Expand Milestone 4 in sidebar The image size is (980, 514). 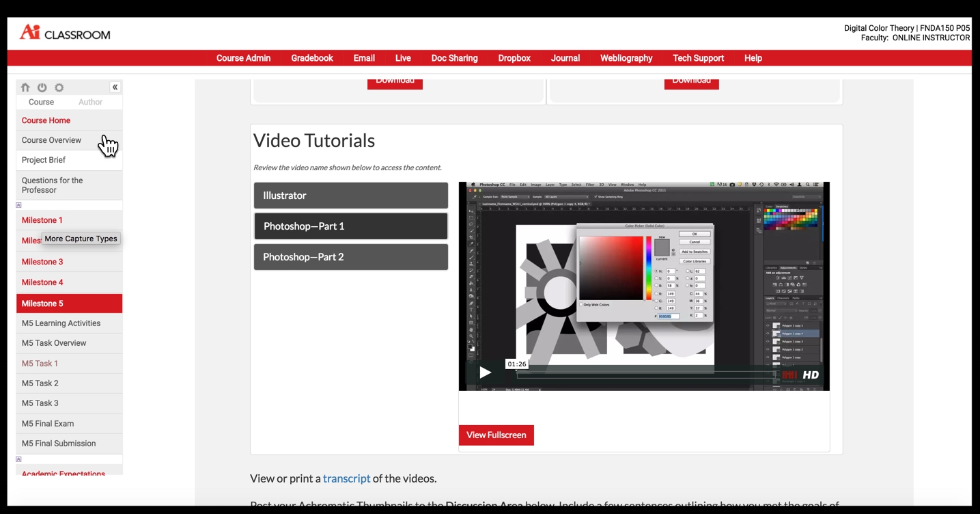coord(69,282)
